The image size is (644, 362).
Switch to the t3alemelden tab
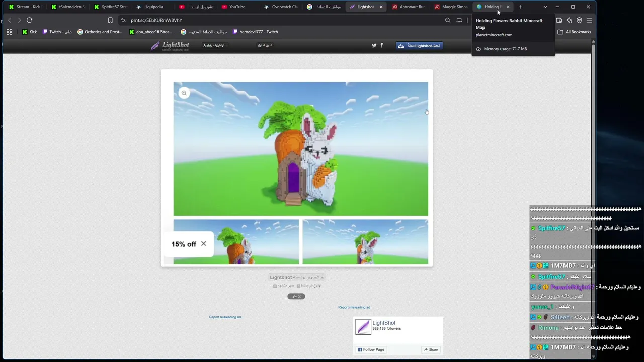tap(68, 7)
